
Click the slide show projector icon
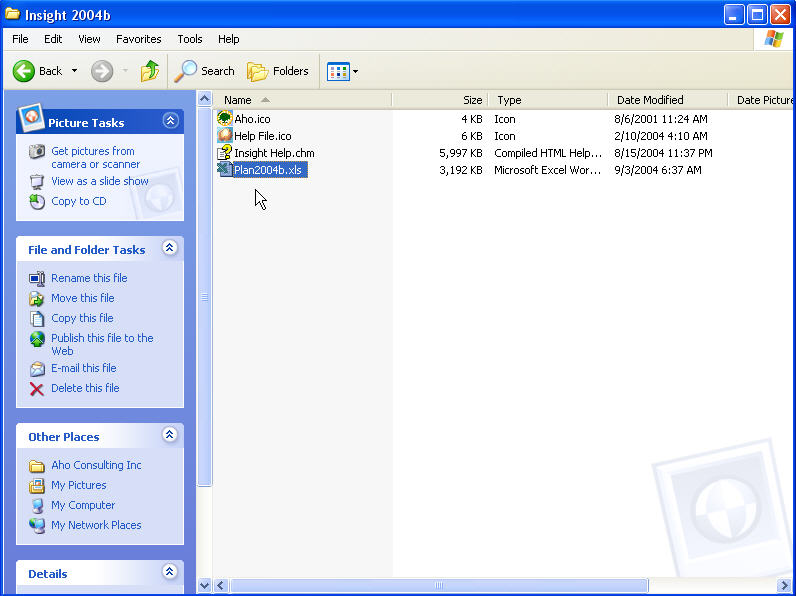(x=37, y=181)
